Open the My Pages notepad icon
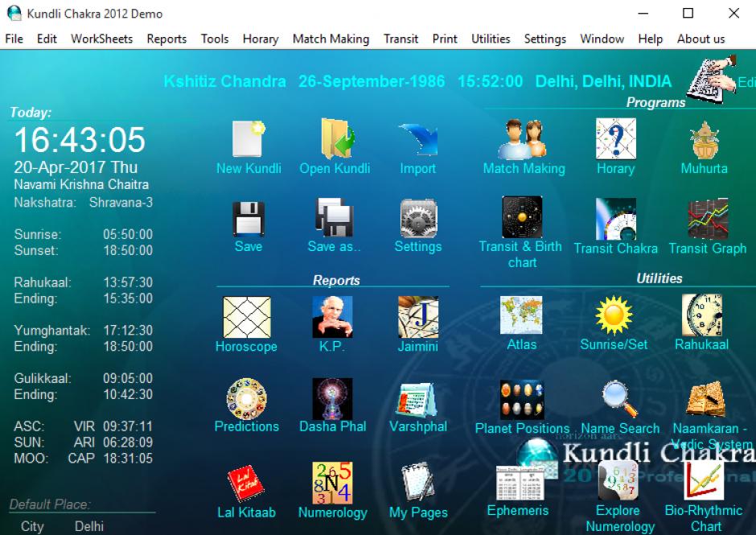 [417, 483]
